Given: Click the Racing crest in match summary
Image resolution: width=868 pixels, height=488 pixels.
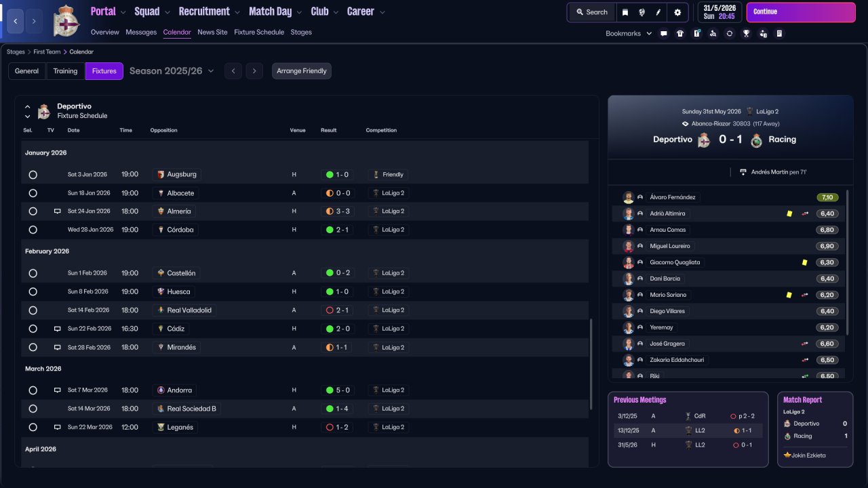Looking at the screenshot, I should (x=756, y=140).
